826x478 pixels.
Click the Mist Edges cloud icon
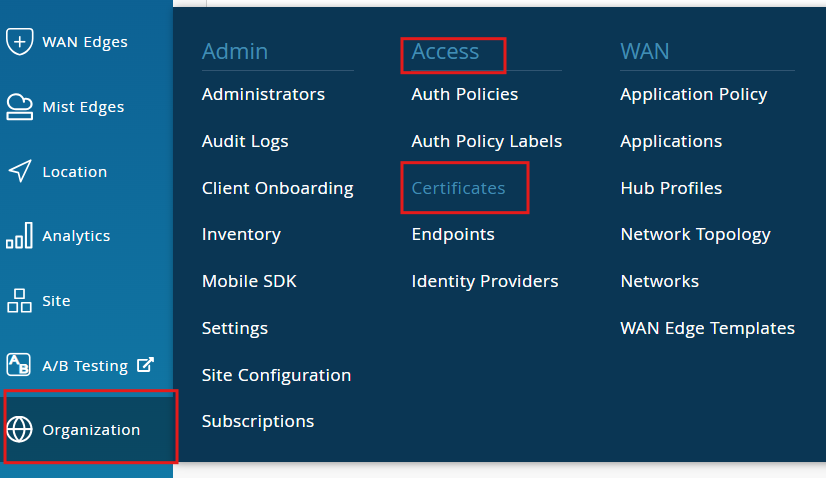(20, 107)
